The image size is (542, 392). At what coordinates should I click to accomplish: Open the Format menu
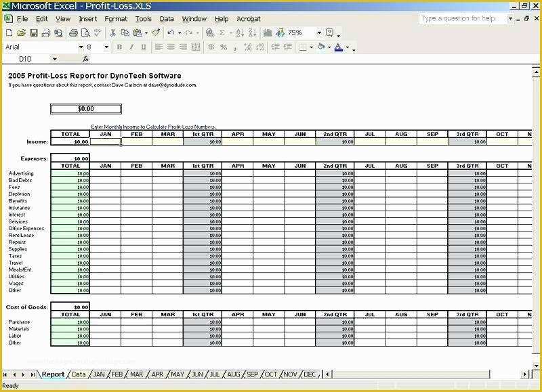coord(116,19)
